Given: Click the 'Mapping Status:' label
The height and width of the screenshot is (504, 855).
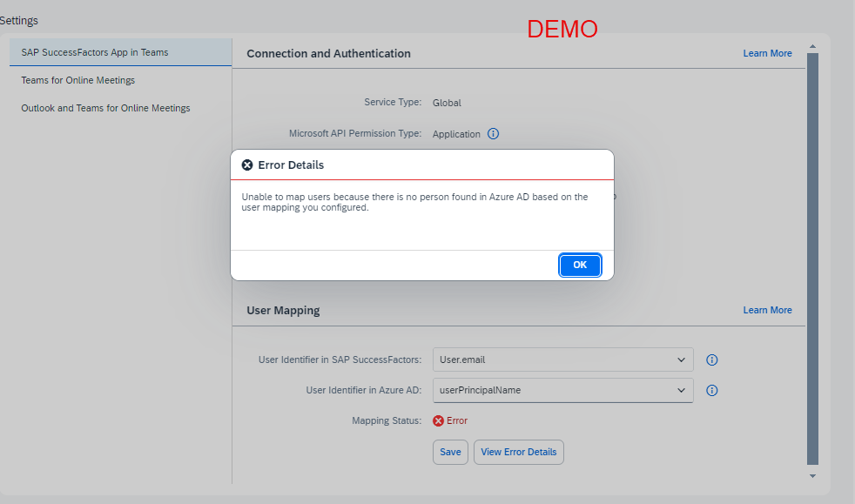Looking at the screenshot, I should tap(387, 420).
